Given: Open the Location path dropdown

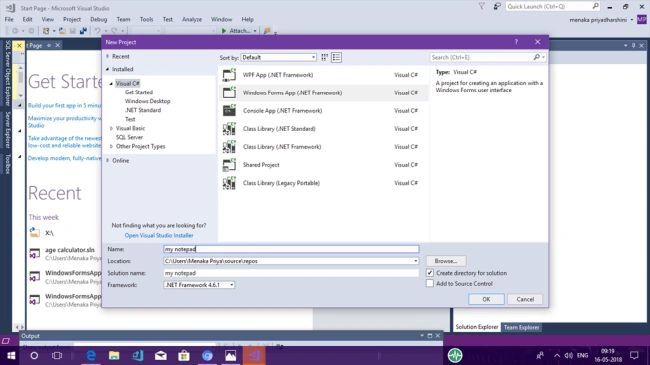Looking at the screenshot, I should coord(415,261).
